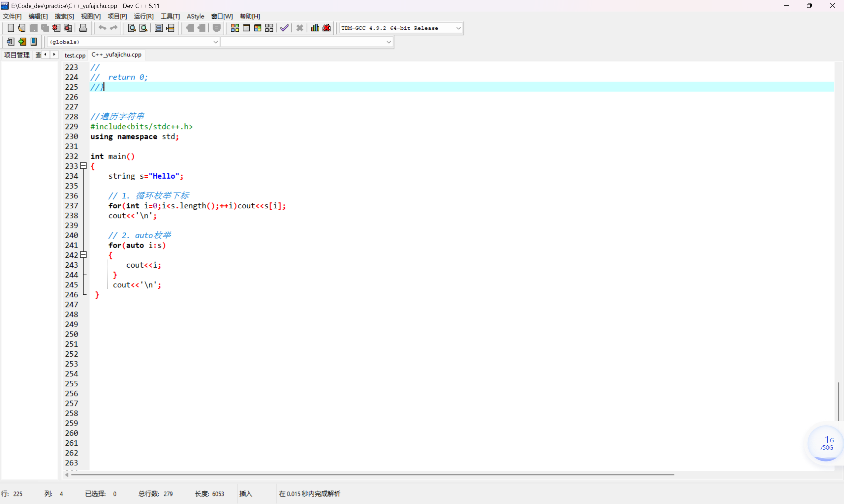Image resolution: width=844 pixels, height=504 pixels.
Task: Click the New file toolbar icon
Action: pos(11,28)
